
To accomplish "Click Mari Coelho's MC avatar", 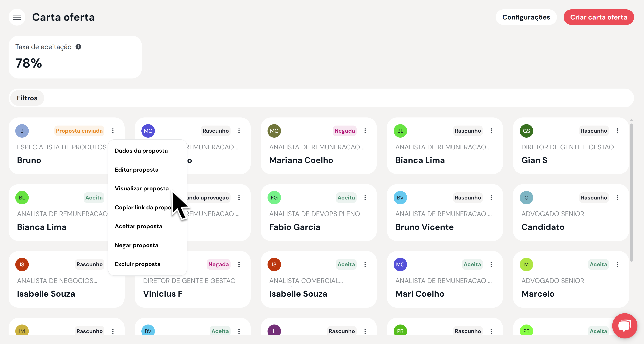I will 400,264.
